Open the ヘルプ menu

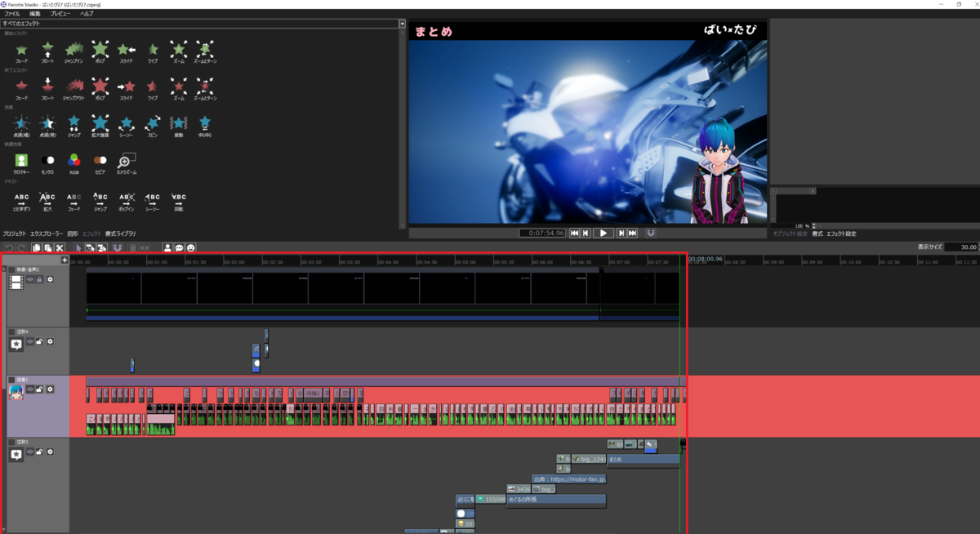coord(87,14)
